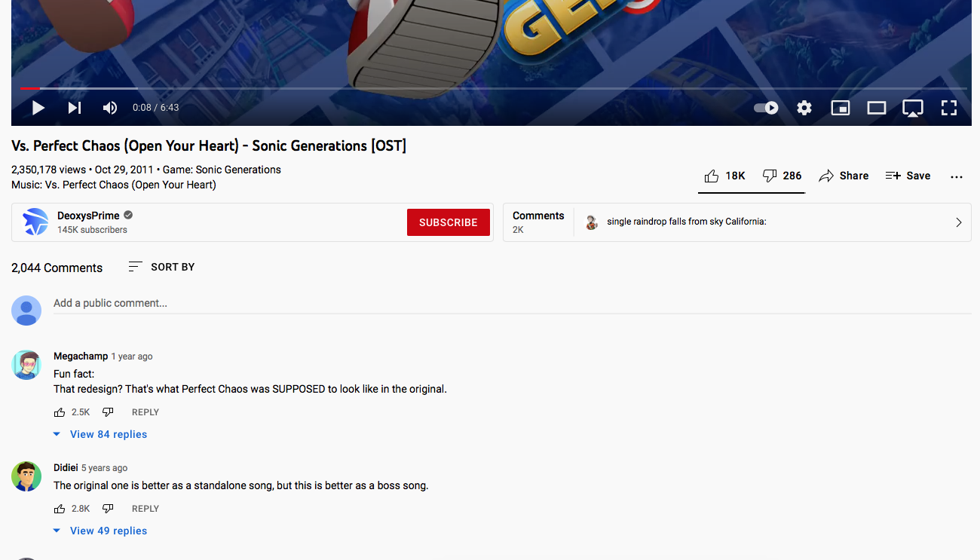Share the video
The image size is (980, 560).
pos(844,176)
